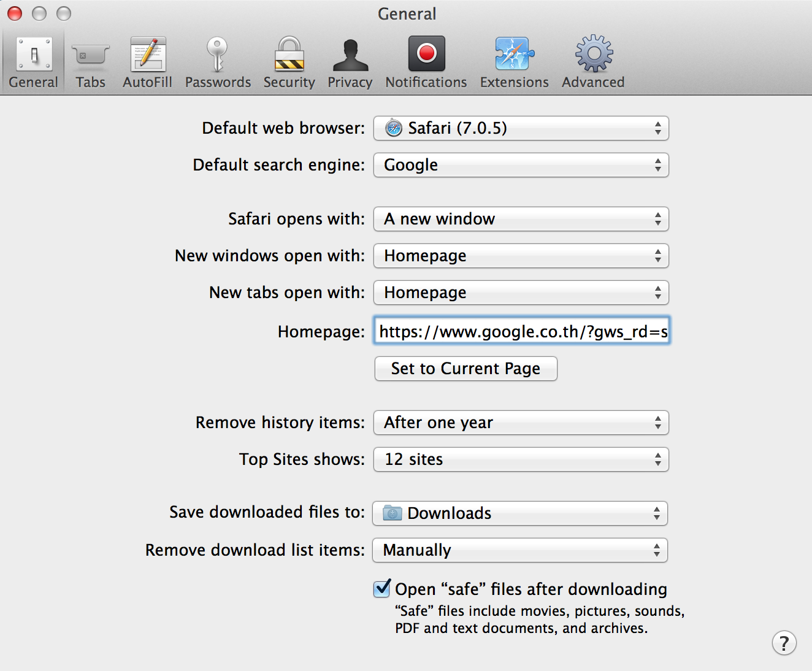The width and height of the screenshot is (812, 671).
Task: Open the Top Sites shows dropdown
Action: (521, 459)
